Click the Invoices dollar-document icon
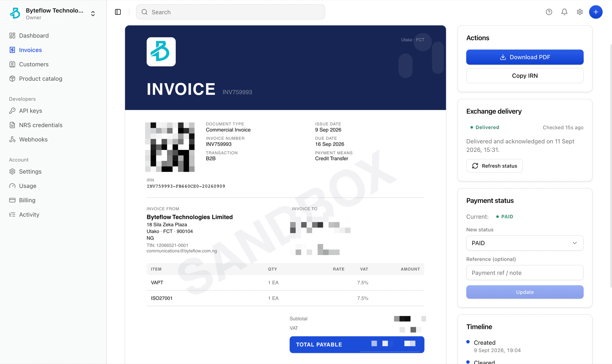This screenshot has width=612, height=364. (x=12, y=50)
